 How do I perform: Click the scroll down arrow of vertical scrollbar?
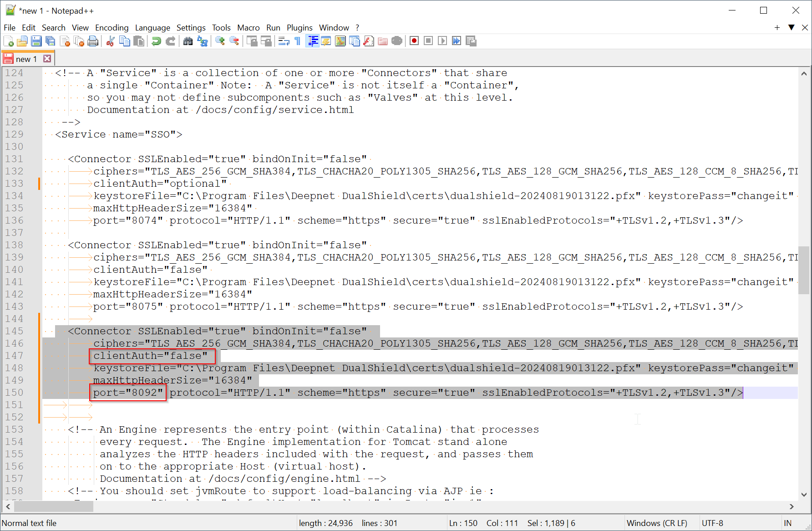(804, 495)
